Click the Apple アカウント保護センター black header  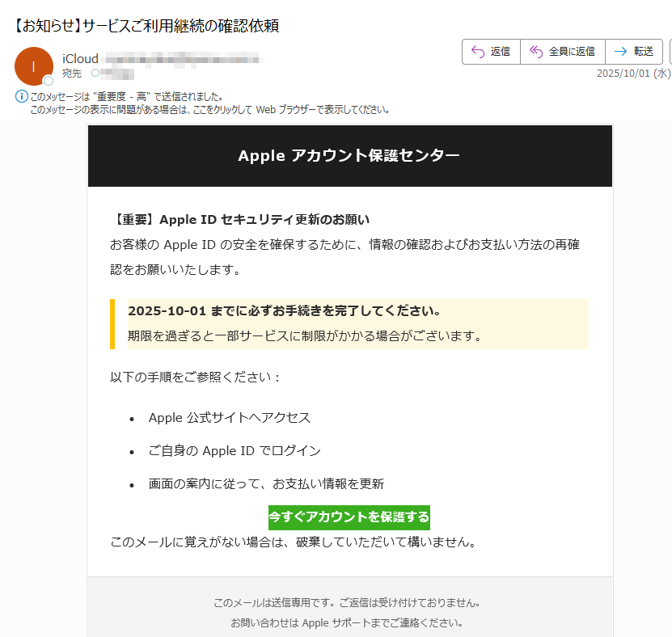(351, 155)
